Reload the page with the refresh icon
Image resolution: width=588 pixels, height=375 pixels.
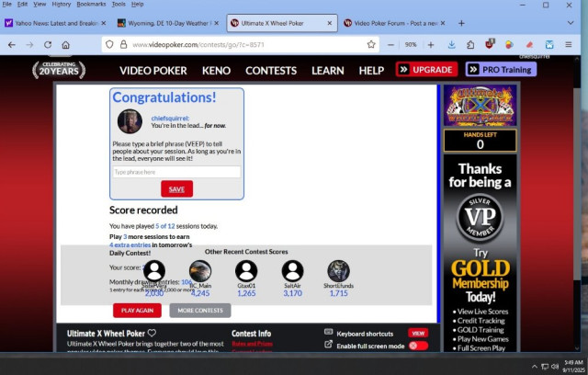coord(48,45)
